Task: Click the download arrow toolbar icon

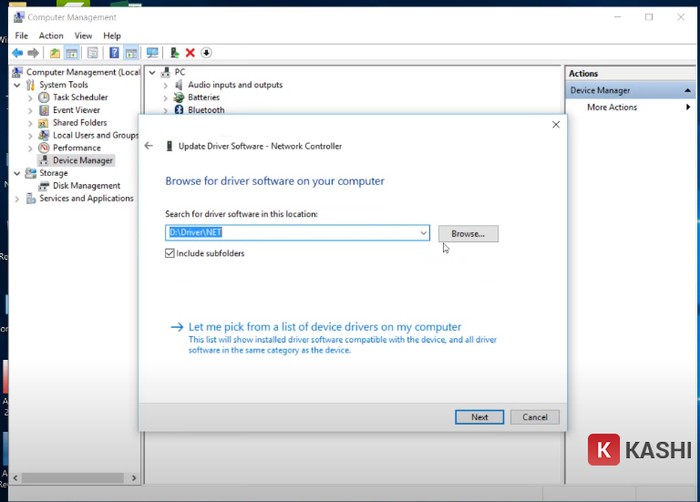Action: click(x=206, y=52)
